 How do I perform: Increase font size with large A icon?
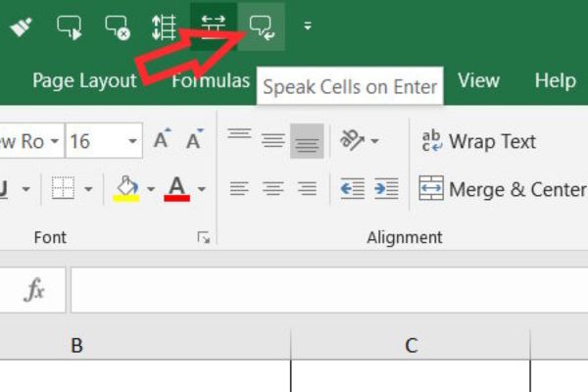[x=163, y=139]
